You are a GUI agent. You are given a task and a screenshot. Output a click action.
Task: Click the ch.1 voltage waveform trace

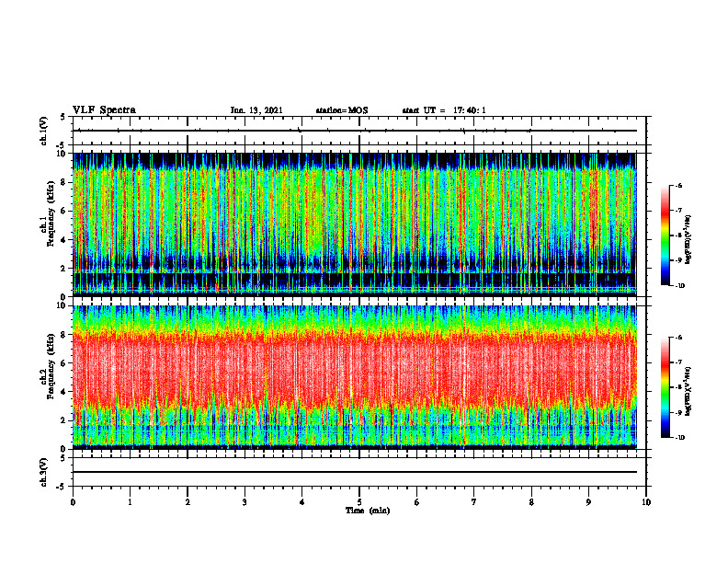tap(355, 131)
